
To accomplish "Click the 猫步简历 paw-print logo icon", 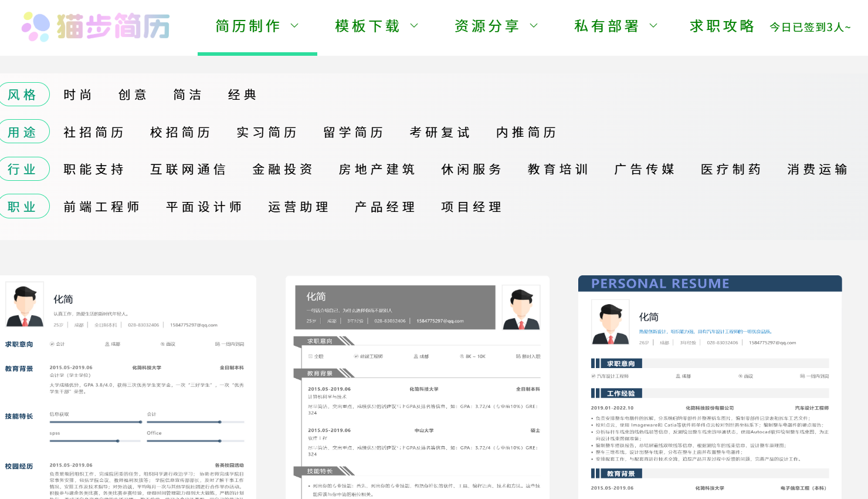I will [35, 27].
